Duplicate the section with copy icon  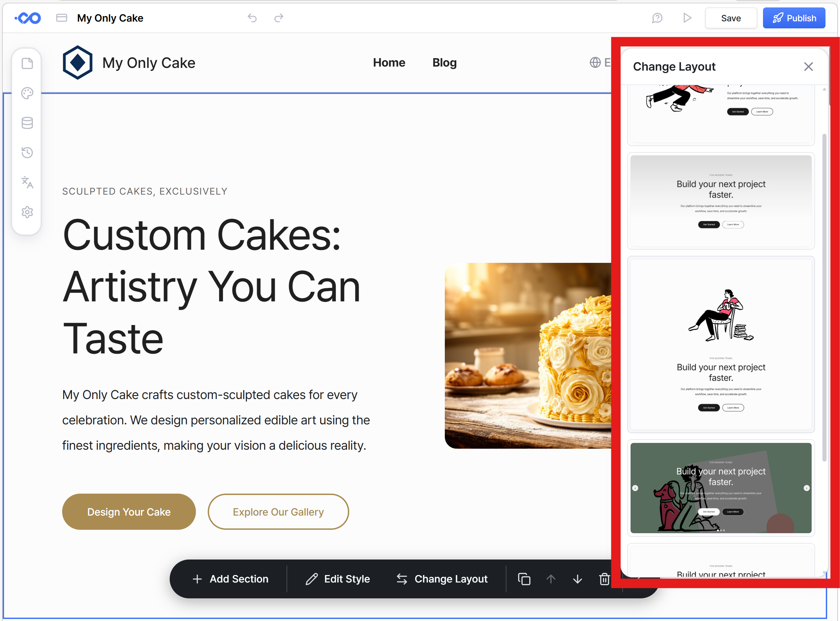524,579
